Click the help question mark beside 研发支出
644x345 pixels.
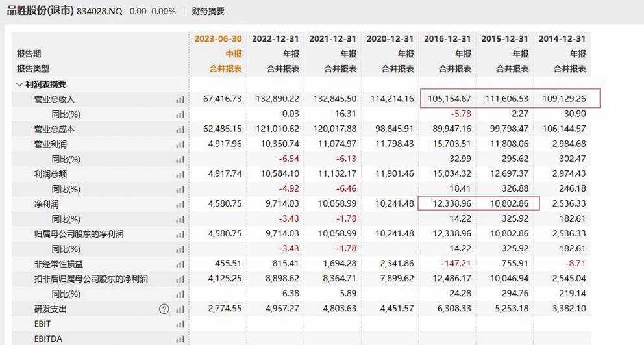click(x=164, y=309)
